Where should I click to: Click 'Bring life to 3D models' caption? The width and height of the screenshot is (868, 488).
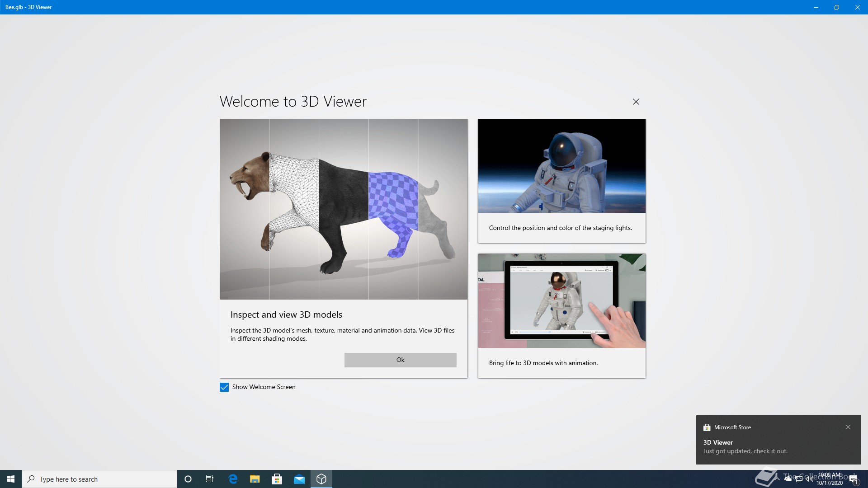click(543, 363)
